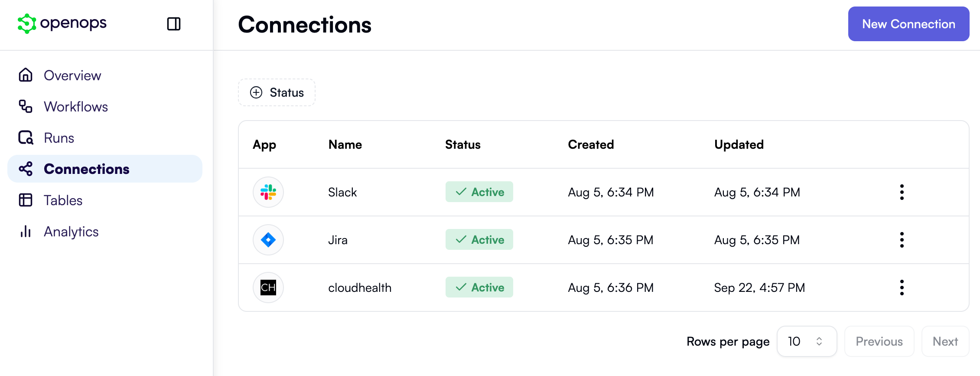
Task: Add a Status filter
Action: [x=276, y=92]
